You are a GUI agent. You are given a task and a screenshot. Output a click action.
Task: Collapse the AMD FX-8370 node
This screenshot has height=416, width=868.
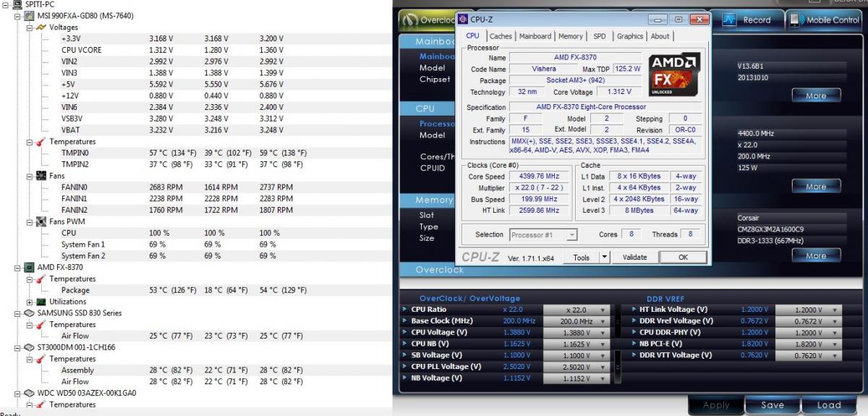(x=18, y=267)
